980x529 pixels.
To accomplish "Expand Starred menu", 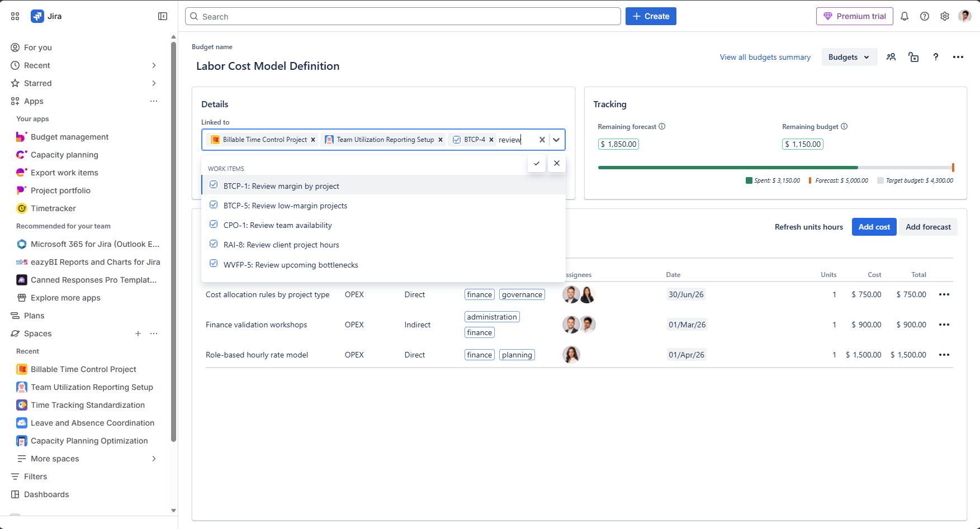I will (154, 83).
